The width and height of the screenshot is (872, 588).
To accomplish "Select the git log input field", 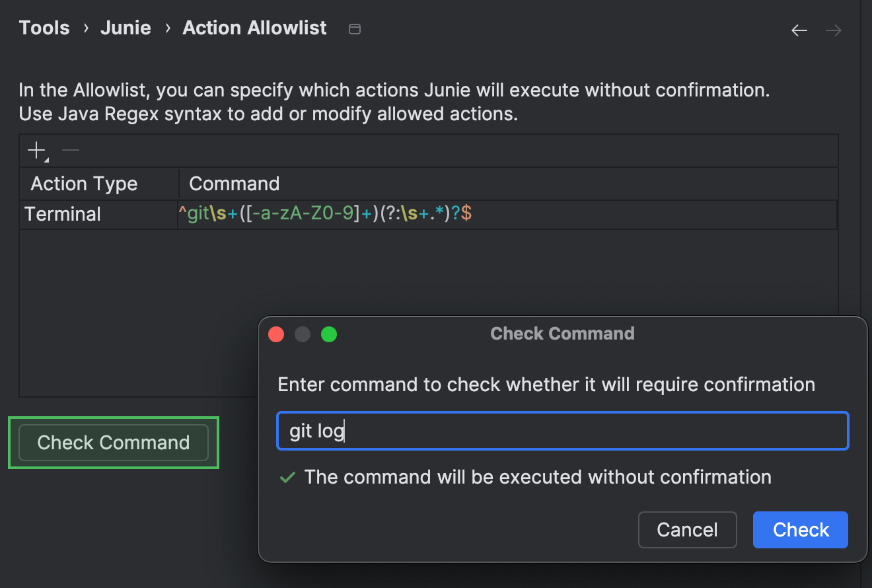I will (x=562, y=430).
